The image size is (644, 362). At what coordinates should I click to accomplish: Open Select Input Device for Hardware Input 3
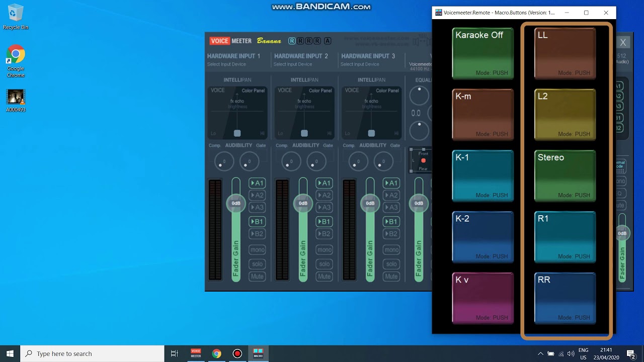[x=360, y=64]
